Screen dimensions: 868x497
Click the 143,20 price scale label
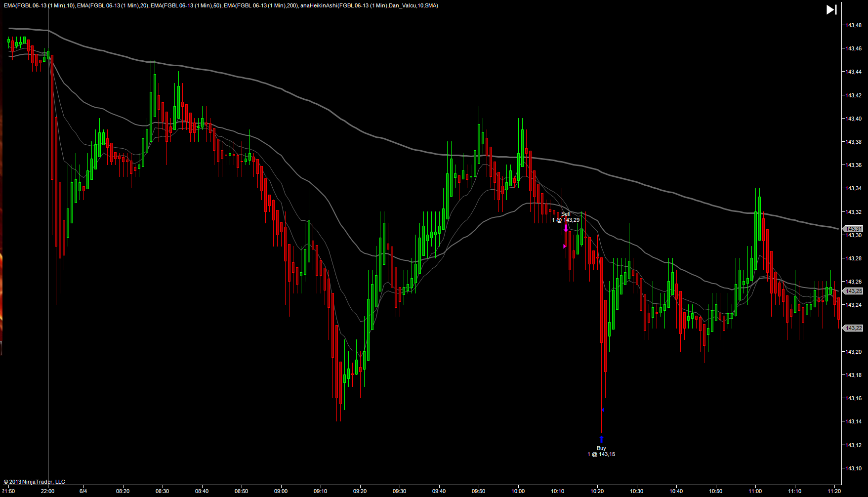tap(854, 352)
